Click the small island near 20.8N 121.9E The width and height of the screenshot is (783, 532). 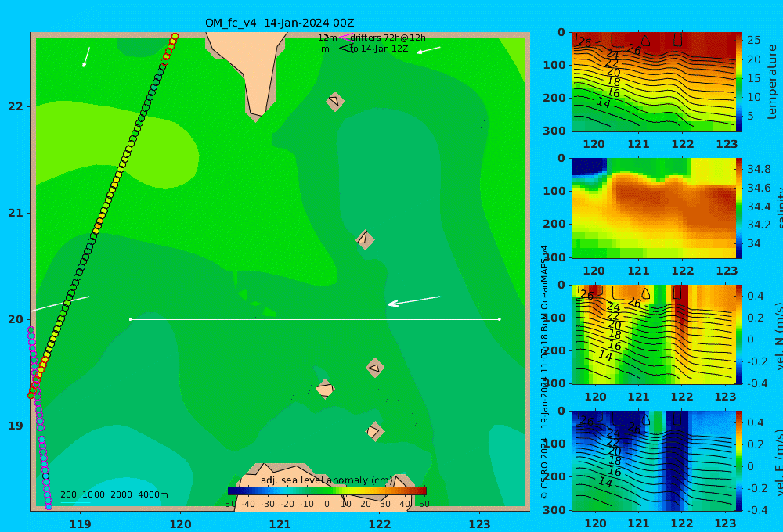click(365, 239)
